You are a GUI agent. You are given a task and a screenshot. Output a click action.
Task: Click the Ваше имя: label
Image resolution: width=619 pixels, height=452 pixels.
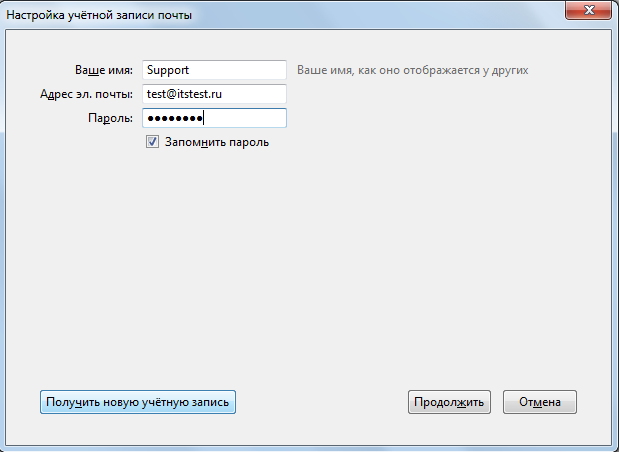(104, 70)
